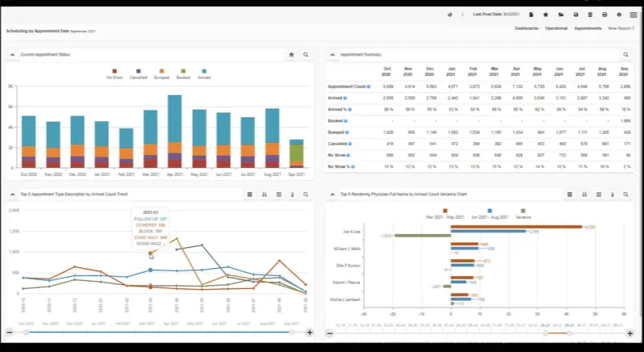644x352 pixels.
Task: Click the new document icon in top toolbar
Action: pos(531,15)
